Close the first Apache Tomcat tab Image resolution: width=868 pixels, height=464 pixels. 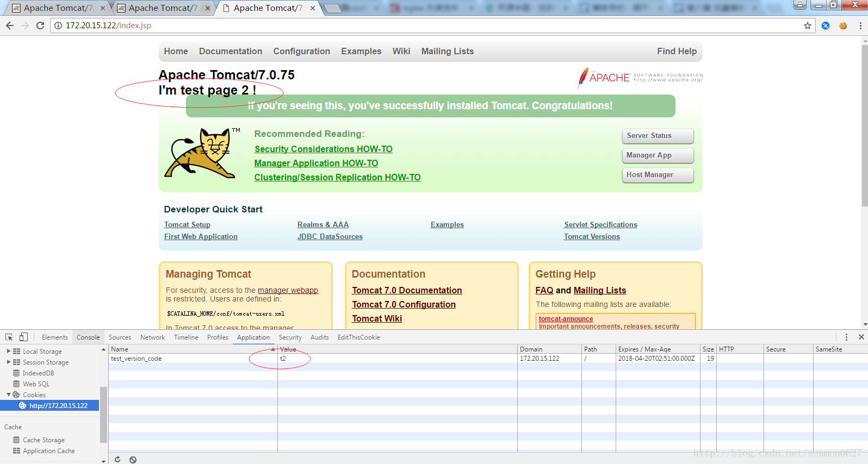103,8
